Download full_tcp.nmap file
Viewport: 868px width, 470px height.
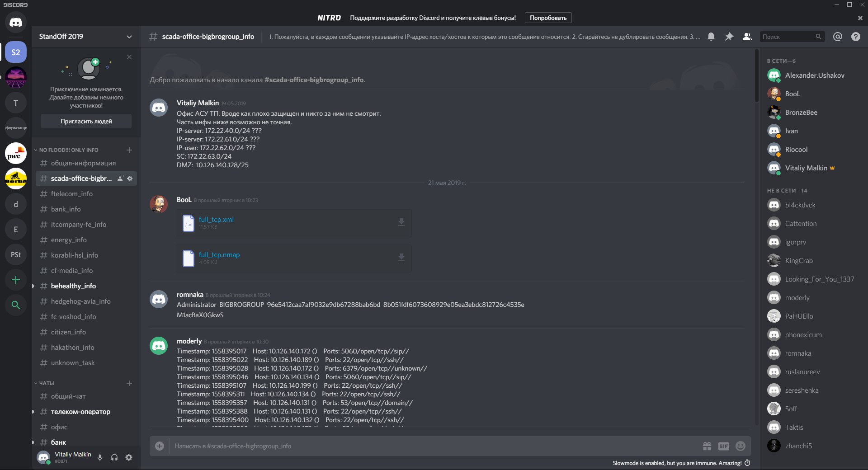pos(401,258)
